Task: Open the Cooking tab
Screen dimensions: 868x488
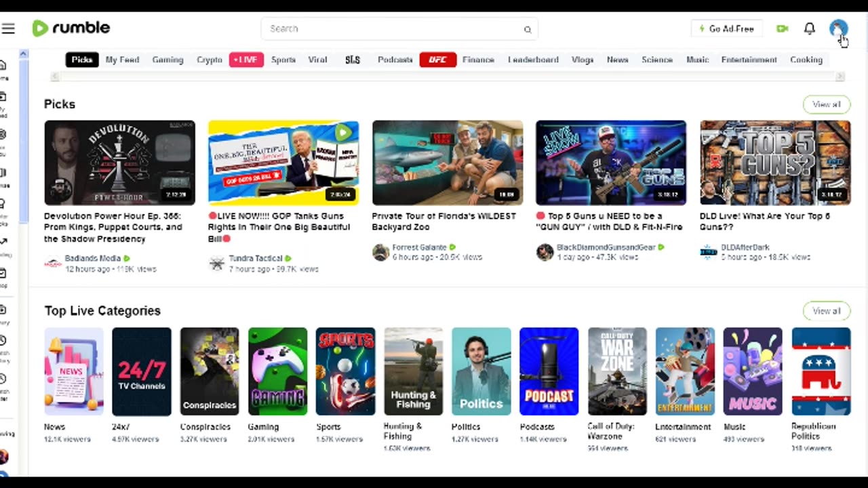Action: click(806, 60)
